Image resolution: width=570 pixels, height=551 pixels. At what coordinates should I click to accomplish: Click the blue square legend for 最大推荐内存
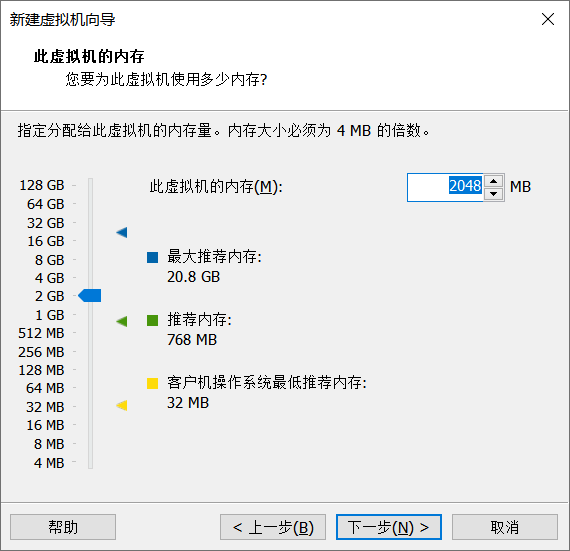[x=152, y=257]
